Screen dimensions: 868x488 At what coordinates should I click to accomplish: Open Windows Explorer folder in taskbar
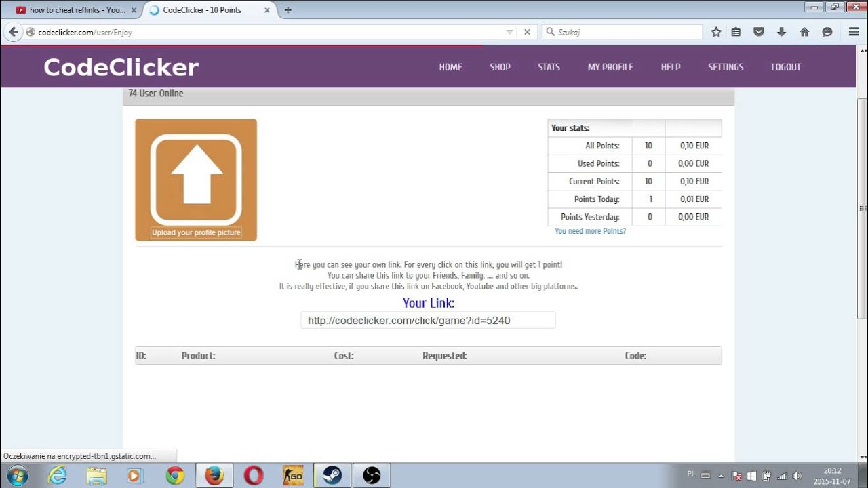pyautogui.click(x=96, y=476)
